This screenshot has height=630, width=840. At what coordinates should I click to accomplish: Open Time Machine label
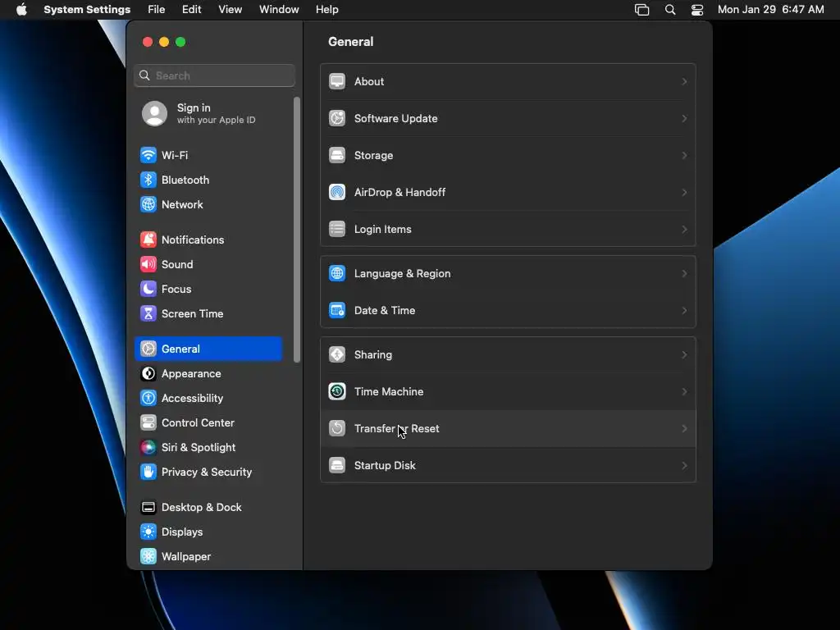pyautogui.click(x=388, y=392)
